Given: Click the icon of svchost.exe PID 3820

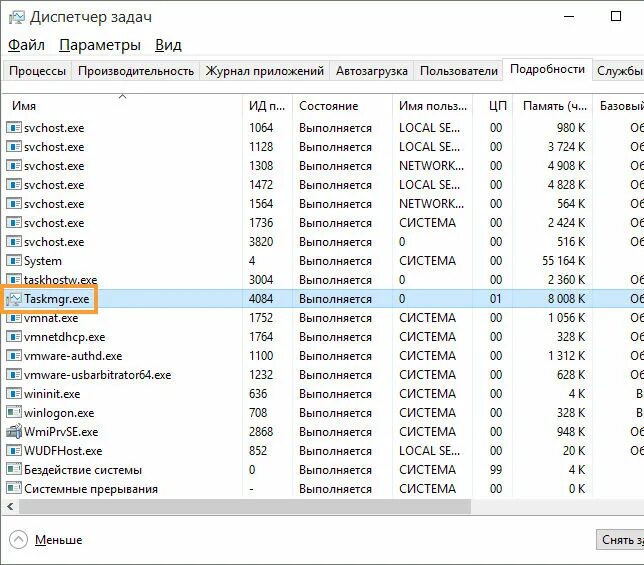Looking at the screenshot, I should tap(14, 241).
